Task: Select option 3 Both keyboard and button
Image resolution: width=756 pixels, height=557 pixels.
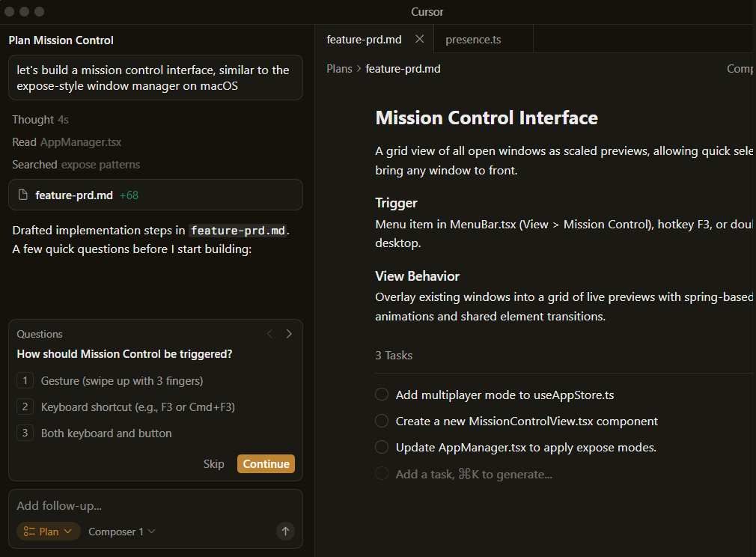Action: coord(106,433)
